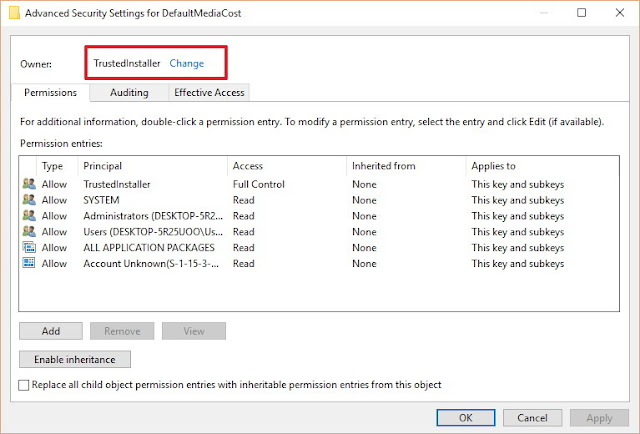Click the Administrators entry user icon
This screenshot has height=434, width=640.
click(x=28, y=216)
